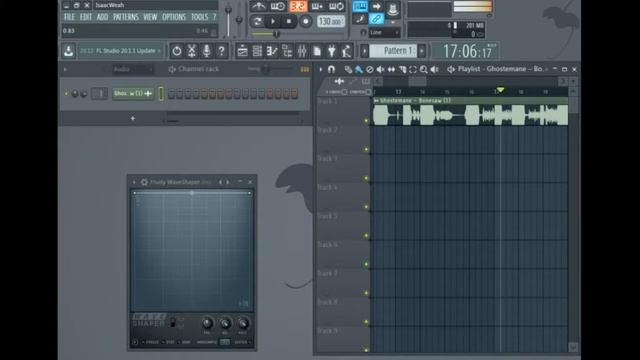Viewport: 640px width, 360px height.
Task: Select the Playlist paint brush tool
Action: [x=359, y=70]
